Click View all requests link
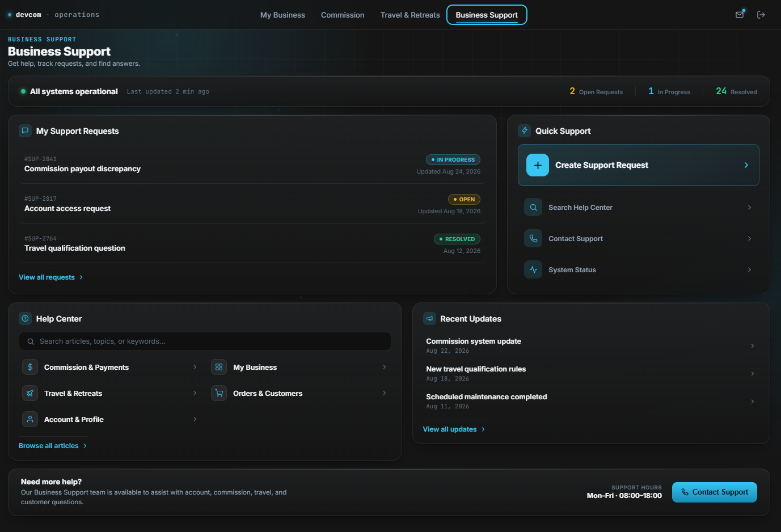Image resolution: width=781 pixels, height=532 pixels. (x=51, y=277)
